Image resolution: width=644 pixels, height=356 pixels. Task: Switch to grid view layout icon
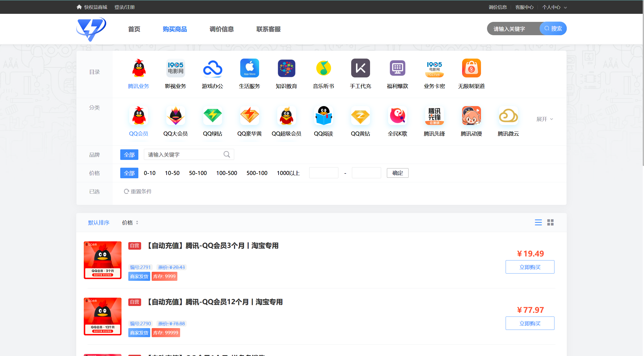[550, 222]
